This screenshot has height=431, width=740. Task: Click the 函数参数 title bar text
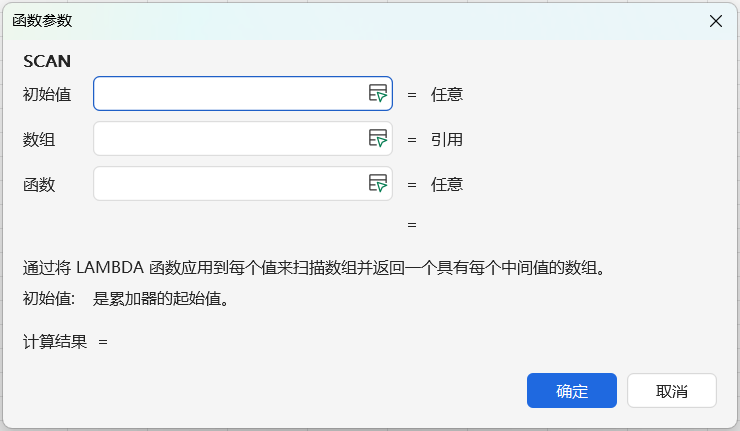point(42,21)
